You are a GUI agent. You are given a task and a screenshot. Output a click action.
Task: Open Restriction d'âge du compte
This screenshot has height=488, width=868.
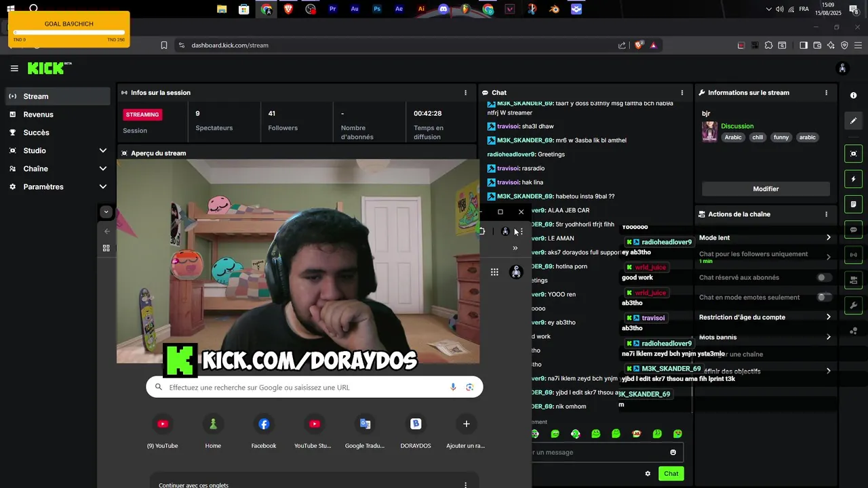765,317
